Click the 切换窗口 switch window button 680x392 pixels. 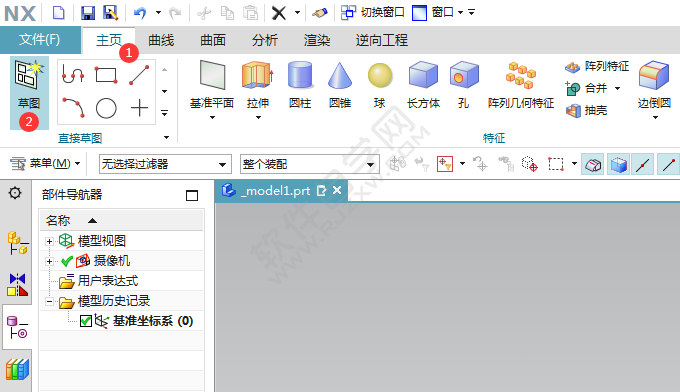[373, 13]
